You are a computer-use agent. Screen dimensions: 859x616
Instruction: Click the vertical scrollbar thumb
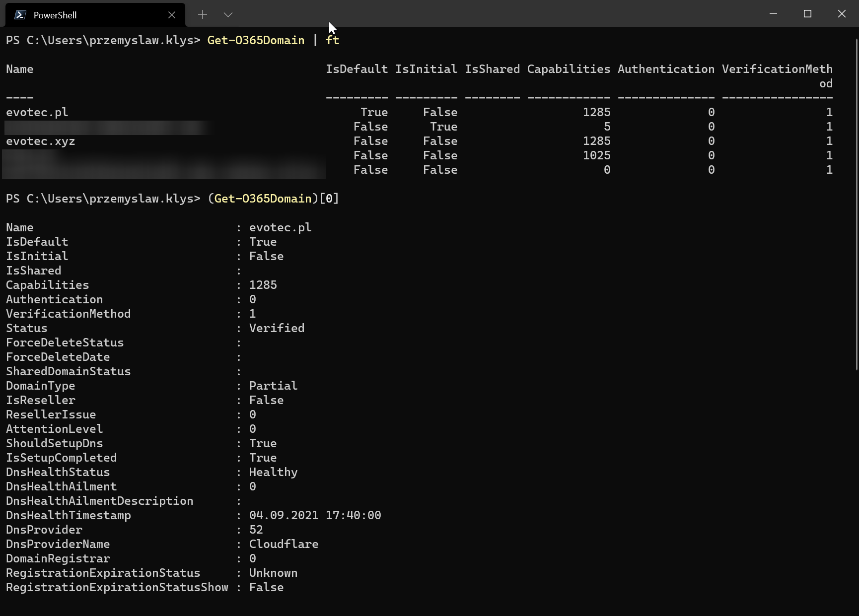[x=856, y=204]
